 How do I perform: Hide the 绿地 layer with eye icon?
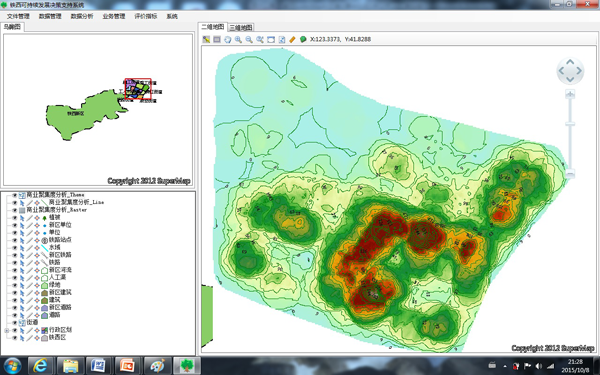[x=15, y=285]
